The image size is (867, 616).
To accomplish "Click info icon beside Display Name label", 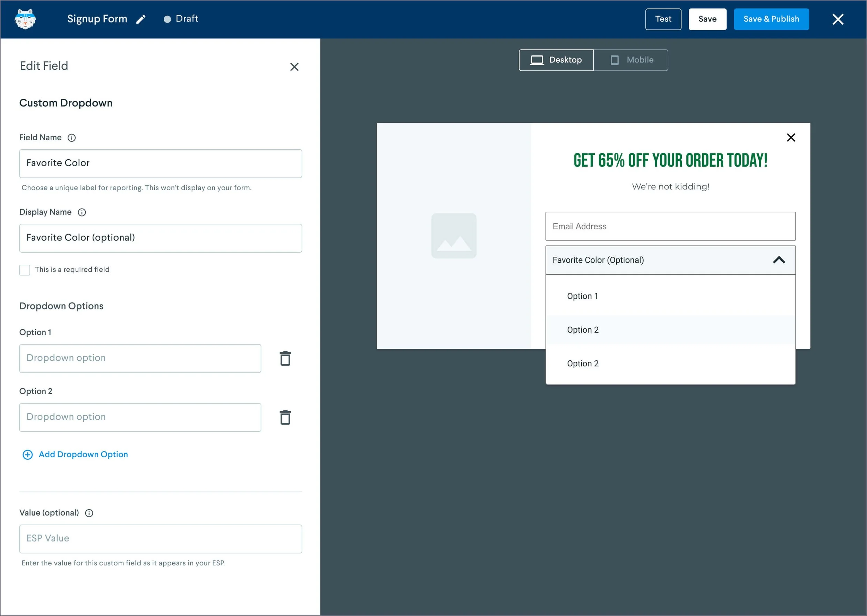I will [x=82, y=212].
